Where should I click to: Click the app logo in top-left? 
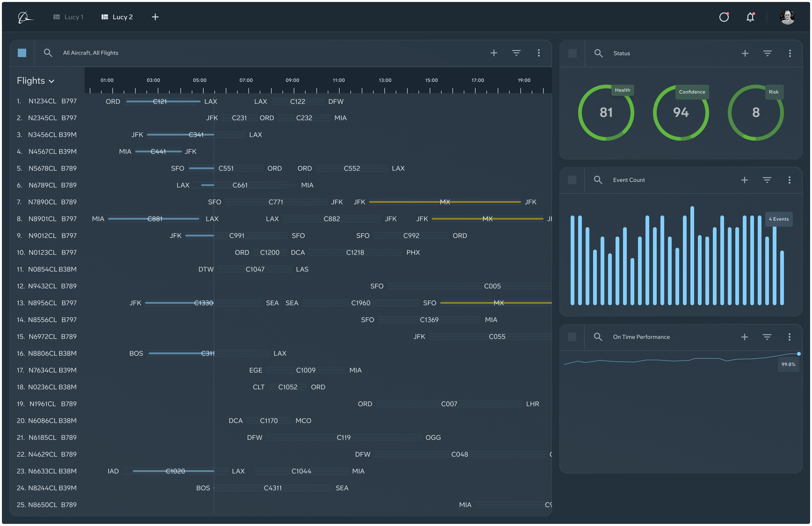[x=25, y=17]
